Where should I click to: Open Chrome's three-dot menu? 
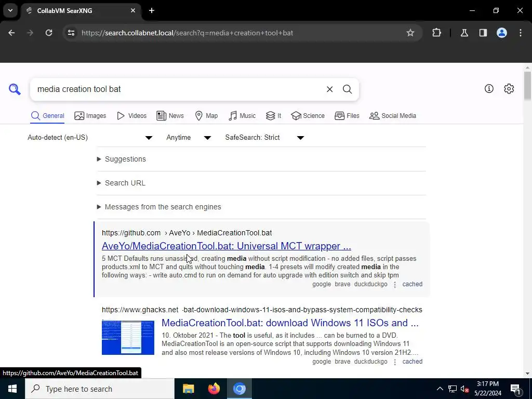[x=521, y=33]
